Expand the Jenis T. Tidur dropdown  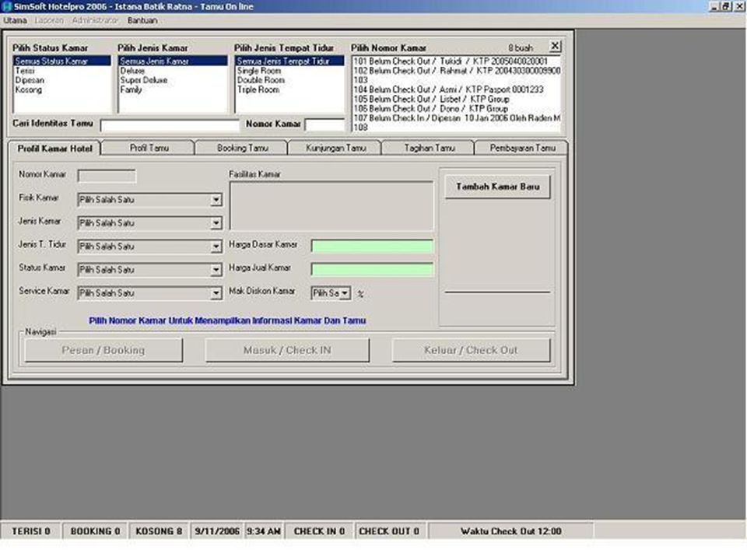click(x=216, y=247)
